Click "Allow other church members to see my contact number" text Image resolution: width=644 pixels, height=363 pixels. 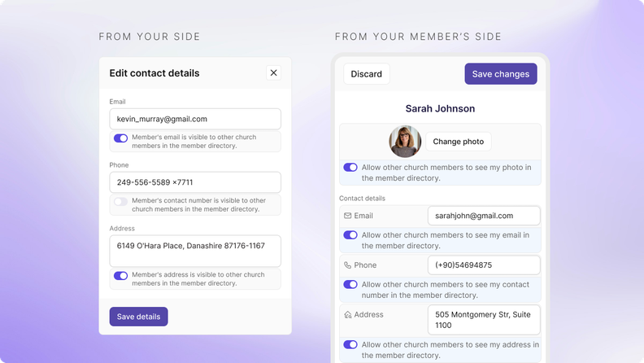446,290
